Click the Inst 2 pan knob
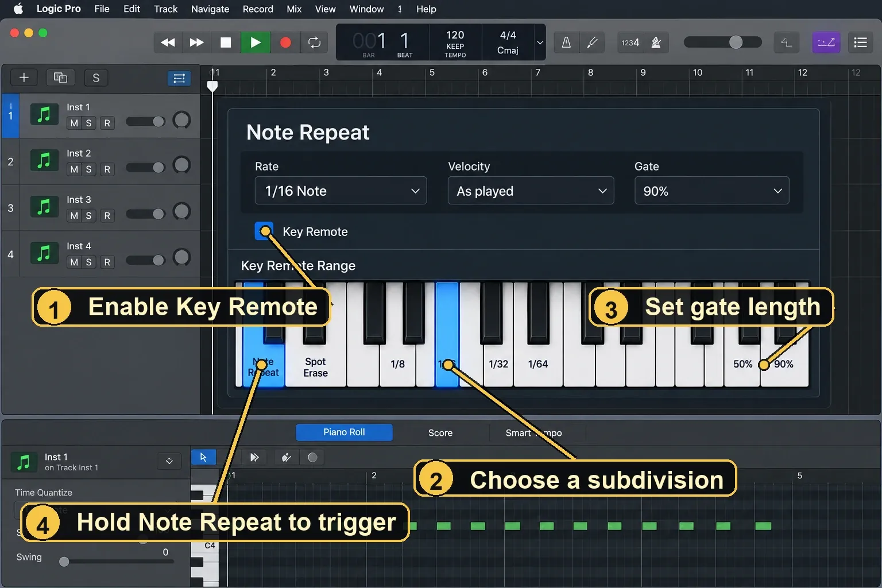 pyautogui.click(x=181, y=165)
